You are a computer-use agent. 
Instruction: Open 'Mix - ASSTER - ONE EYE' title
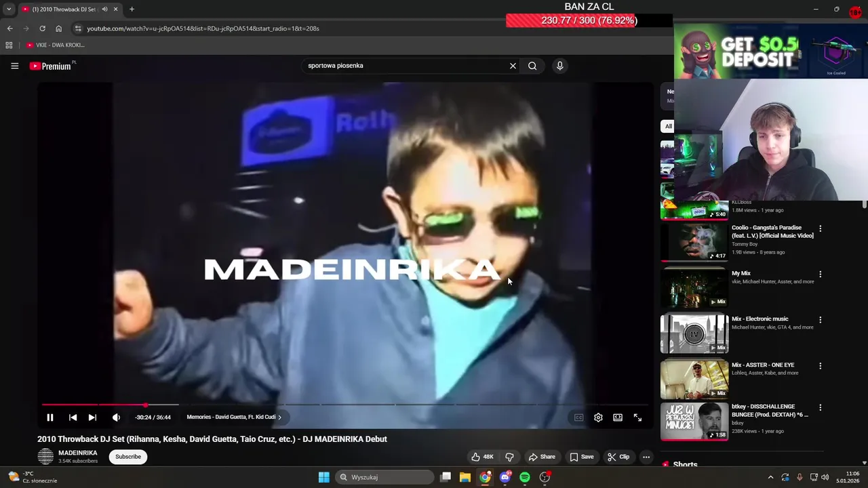pyautogui.click(x=763, y=365)
